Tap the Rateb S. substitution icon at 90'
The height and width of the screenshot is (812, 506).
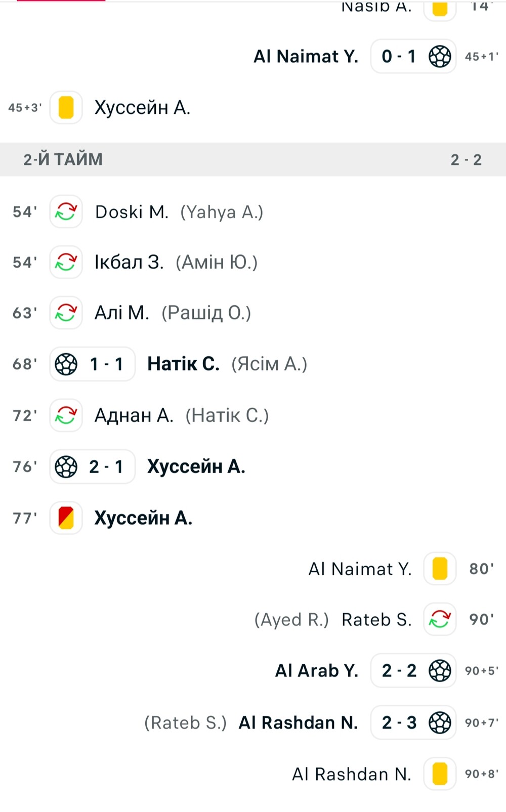[x=440, y=619]
